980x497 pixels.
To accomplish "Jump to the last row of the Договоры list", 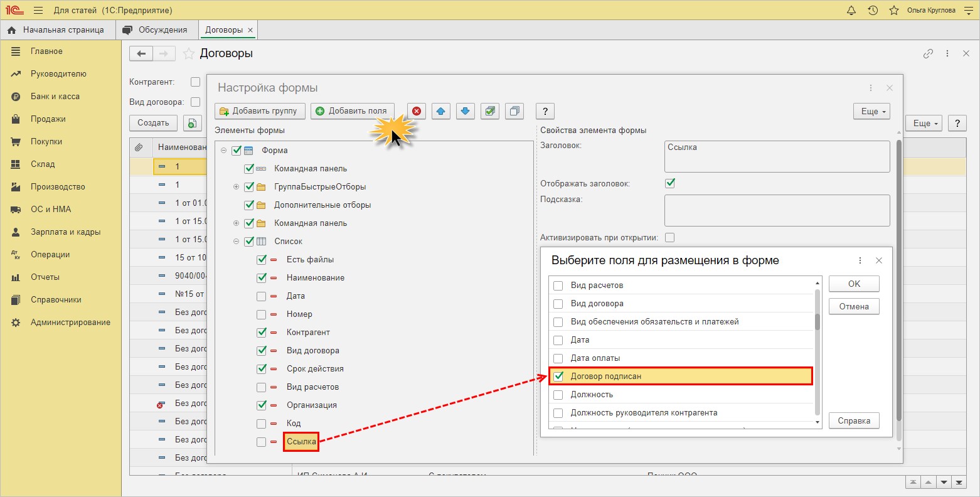I will (959, 482).
